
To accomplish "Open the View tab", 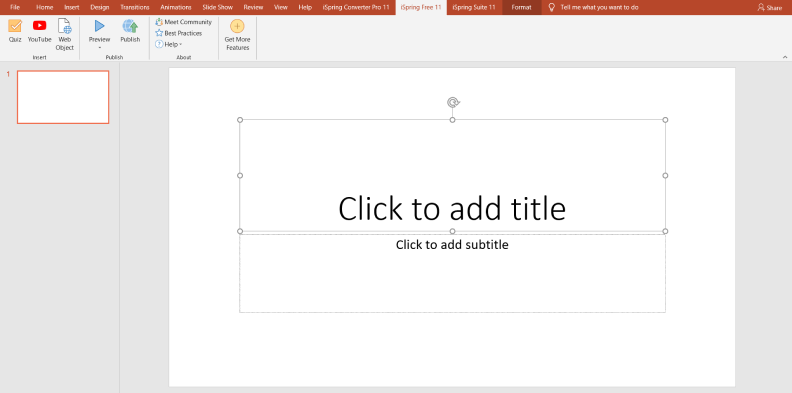I will 280,8.
